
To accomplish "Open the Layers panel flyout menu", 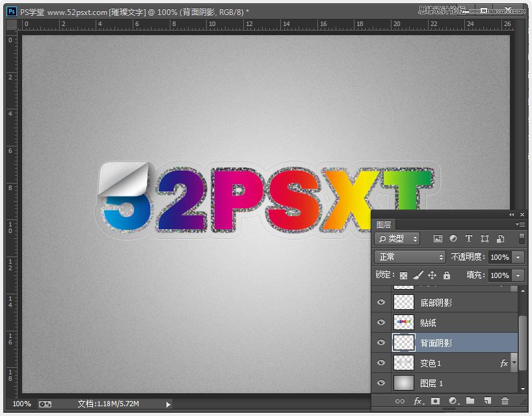I will [x=520, y=224].
